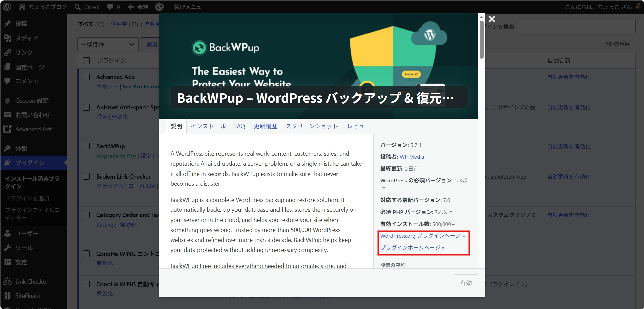The height and width of the screenshot is (309, 644).
Task: Open the WP Media author link
Action: 412,157
